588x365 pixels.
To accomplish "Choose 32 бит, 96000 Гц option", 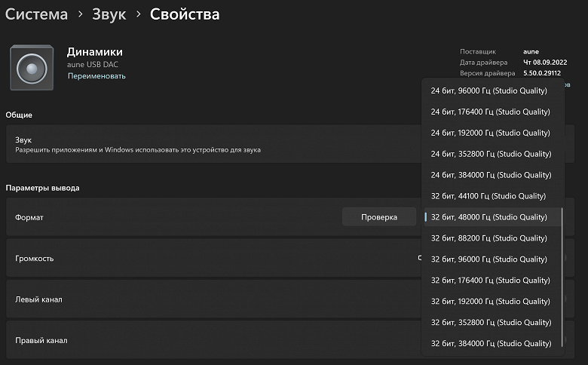I will pyautogui.click(x=488, y=259).
